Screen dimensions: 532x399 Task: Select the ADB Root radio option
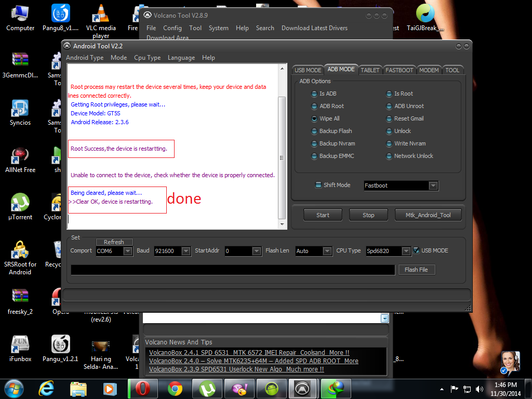click(x=314, y=106)
